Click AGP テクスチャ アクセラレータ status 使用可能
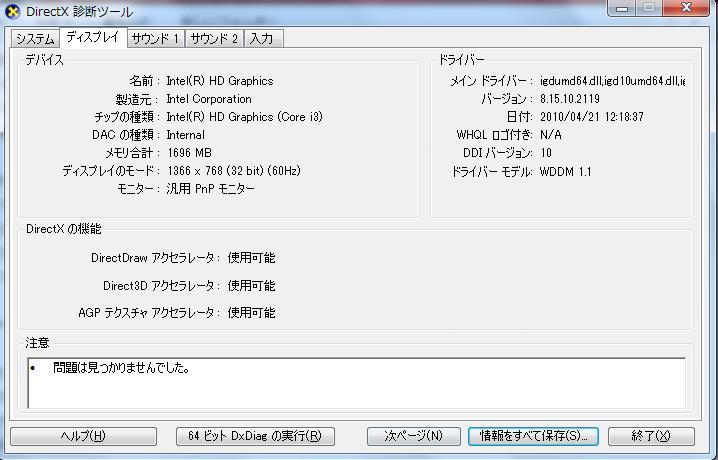The width and height of the screenshot is (718, 460). coord(251,313)
